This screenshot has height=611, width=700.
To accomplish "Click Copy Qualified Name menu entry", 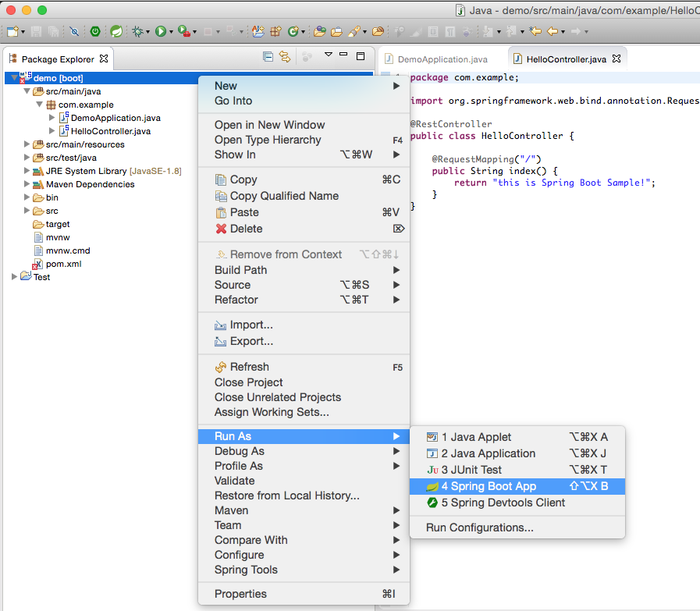I will tap(304, 196).
